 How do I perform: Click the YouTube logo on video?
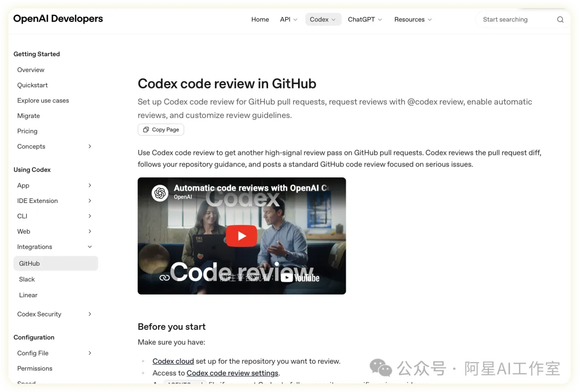[x=300, y=278]
